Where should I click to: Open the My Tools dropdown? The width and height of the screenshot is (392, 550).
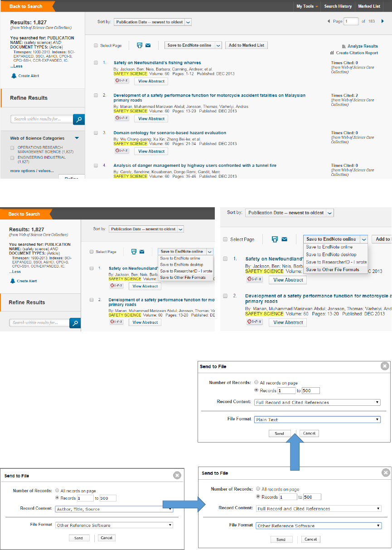pos(307,6)
